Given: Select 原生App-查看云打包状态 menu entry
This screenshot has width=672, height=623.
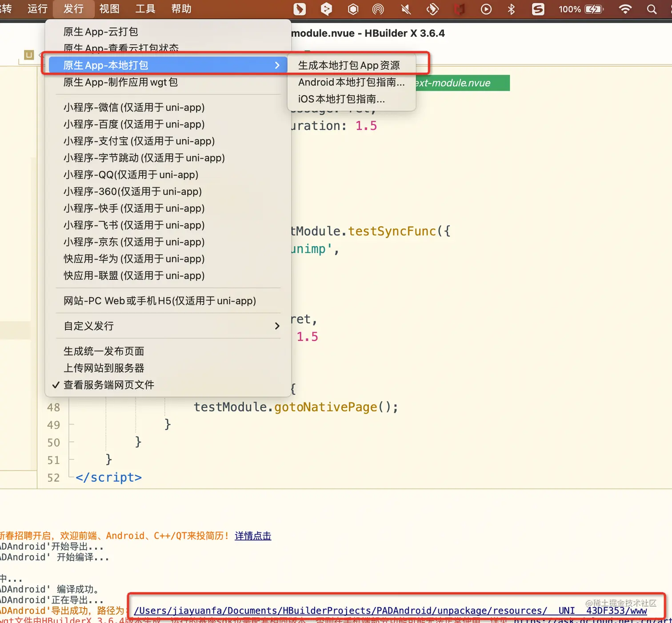Looking at the screenshot, I should (168, 48).
